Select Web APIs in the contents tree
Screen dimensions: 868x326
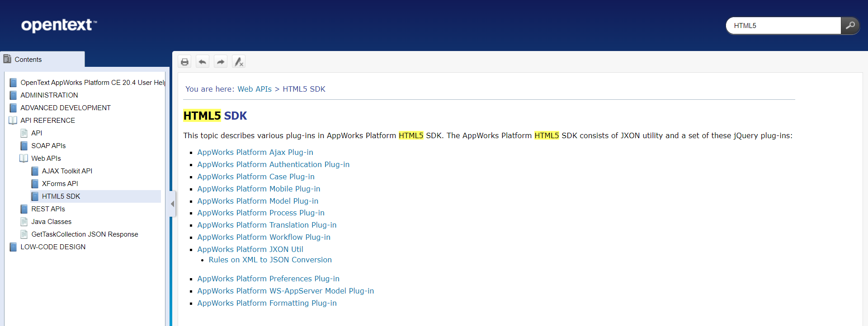46,158
